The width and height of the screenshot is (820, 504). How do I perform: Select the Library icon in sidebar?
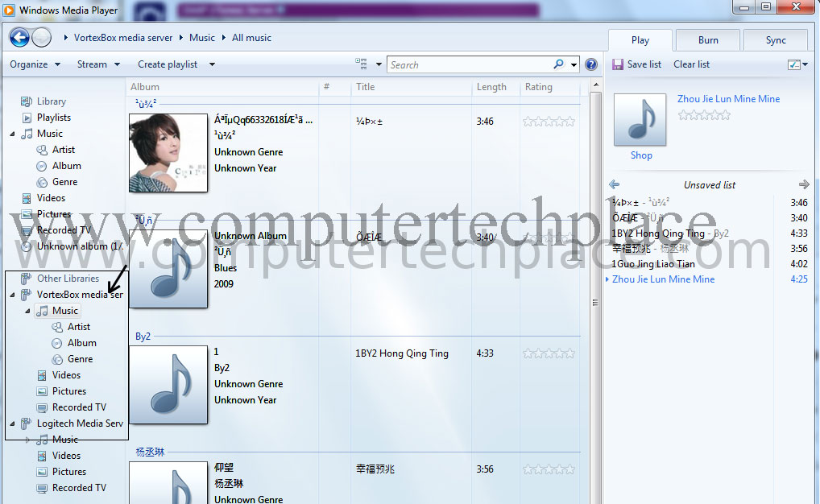click(26, 101)
